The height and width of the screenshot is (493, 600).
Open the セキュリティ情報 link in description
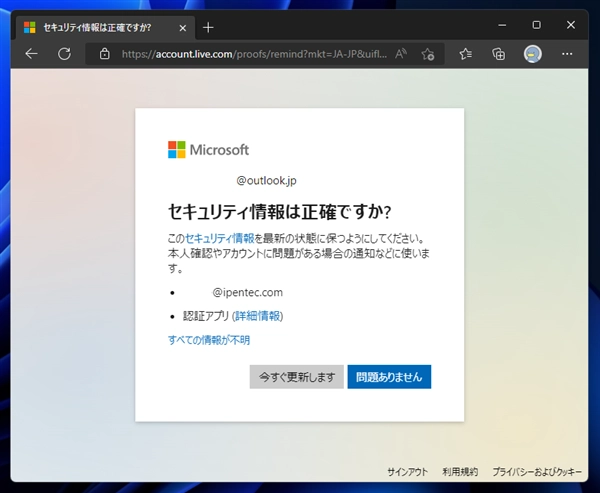[x=220, y=238]
